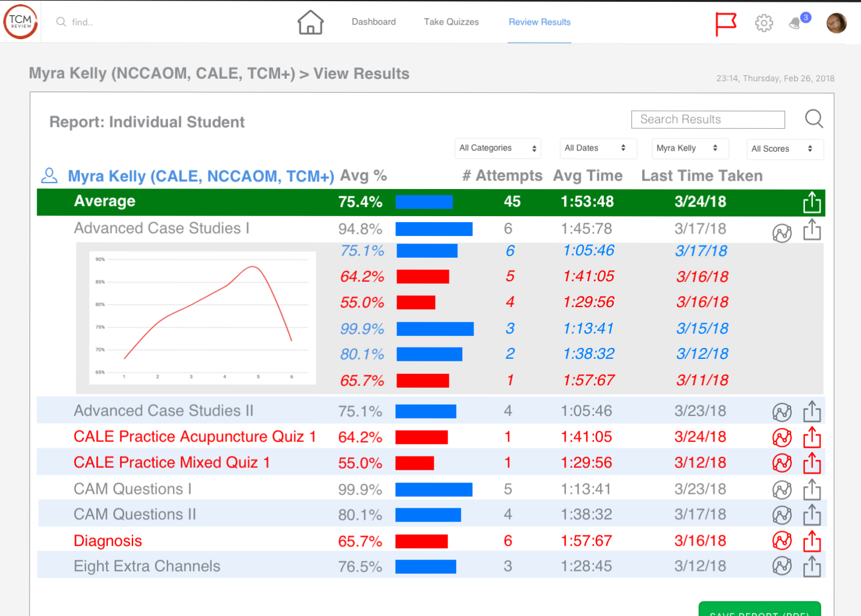Click the Avg Time column header

pos(588,176)
